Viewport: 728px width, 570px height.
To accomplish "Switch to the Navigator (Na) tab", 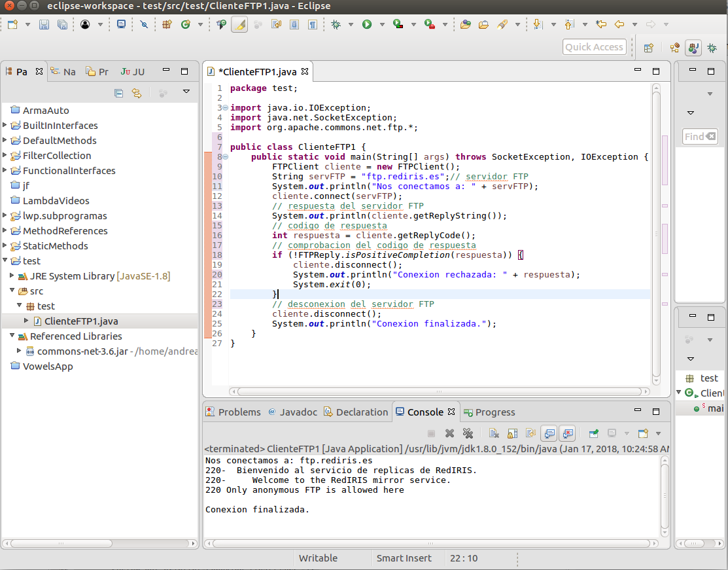I will point(63,71).
